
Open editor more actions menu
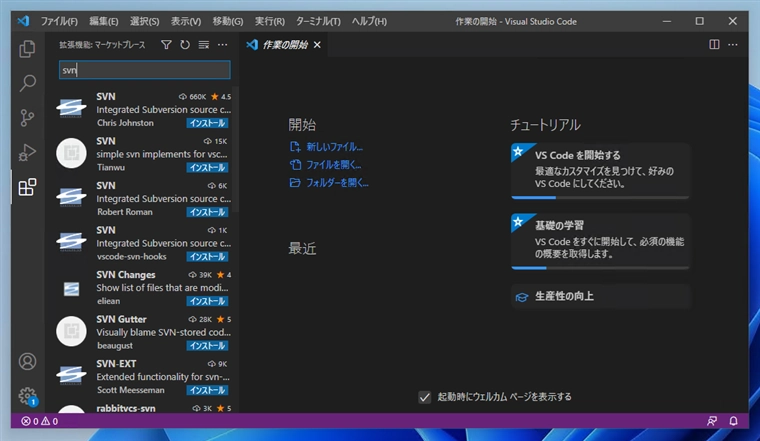coord(733,45)
